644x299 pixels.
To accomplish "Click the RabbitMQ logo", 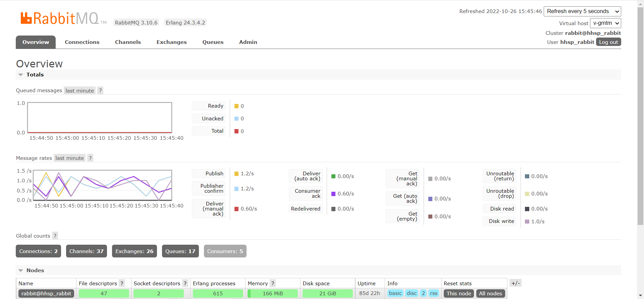I will [63, 18].
